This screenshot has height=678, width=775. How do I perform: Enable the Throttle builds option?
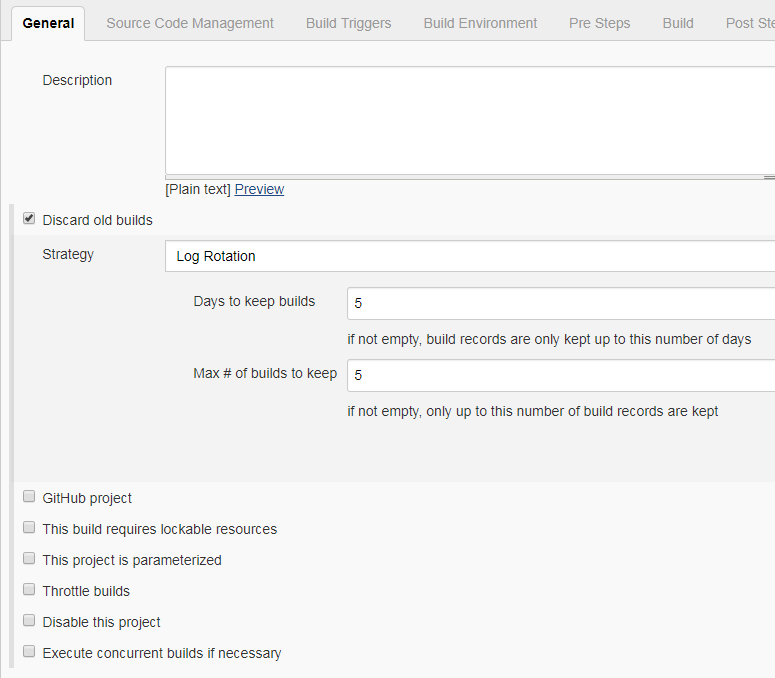(x=29, y=590)
